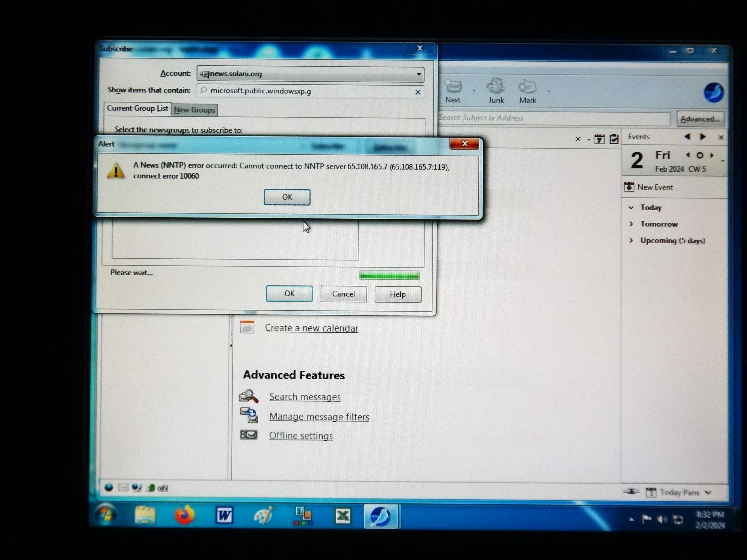Open ChatZilla from status bar icon

(163, 488)
